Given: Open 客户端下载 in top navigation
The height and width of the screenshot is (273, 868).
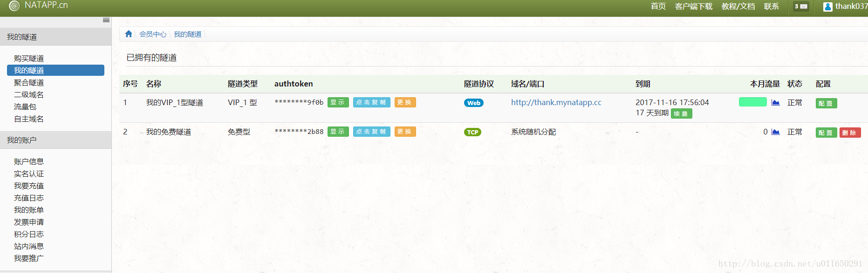Looking at the screenshot, I should (x=693, y=6).
